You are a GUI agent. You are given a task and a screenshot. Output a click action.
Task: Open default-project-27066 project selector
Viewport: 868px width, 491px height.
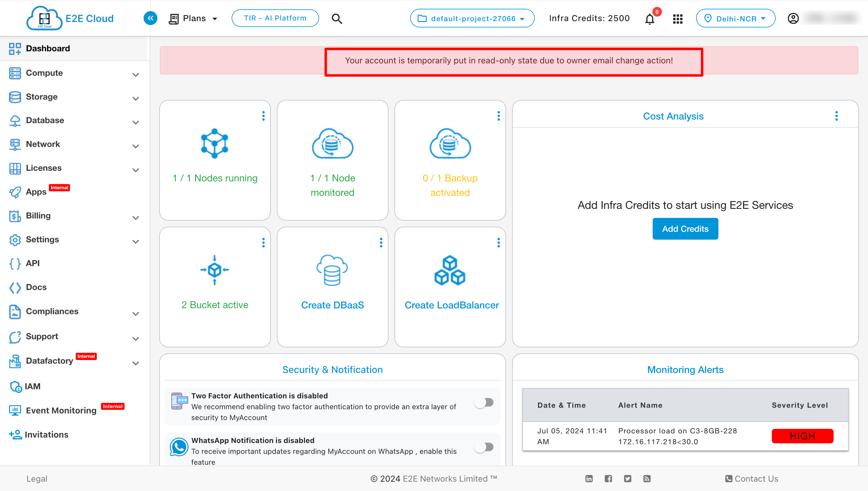pos(472,18)
